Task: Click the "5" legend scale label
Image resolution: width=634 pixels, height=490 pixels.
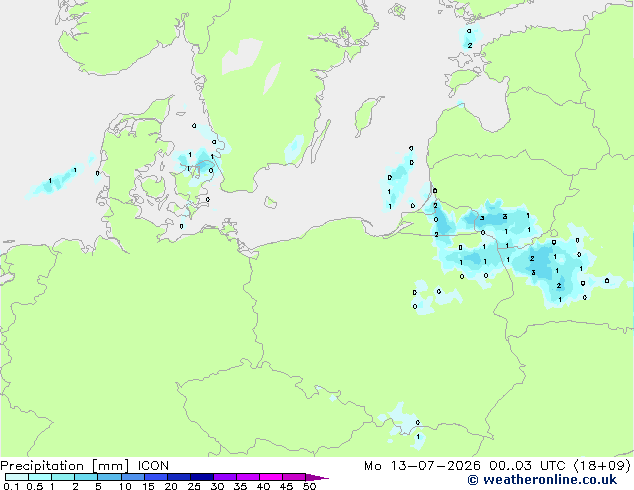Action: pyautogui.click(x=98, y=486)
